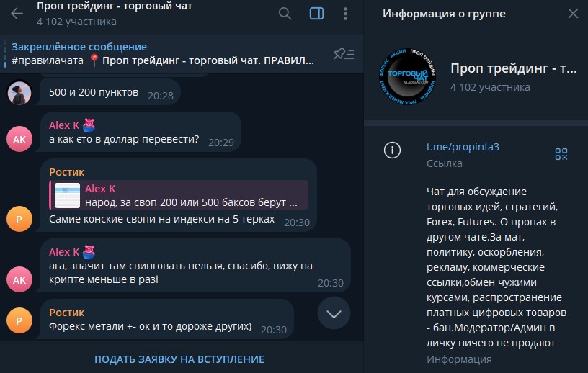588x373 pixels.
Task: Open chat header title Проп трейдинг
Action: [x=115, y=6]
